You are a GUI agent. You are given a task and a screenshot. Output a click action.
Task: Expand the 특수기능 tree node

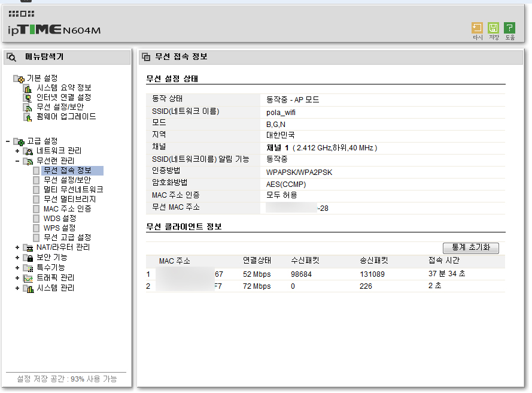coord(17,268)
